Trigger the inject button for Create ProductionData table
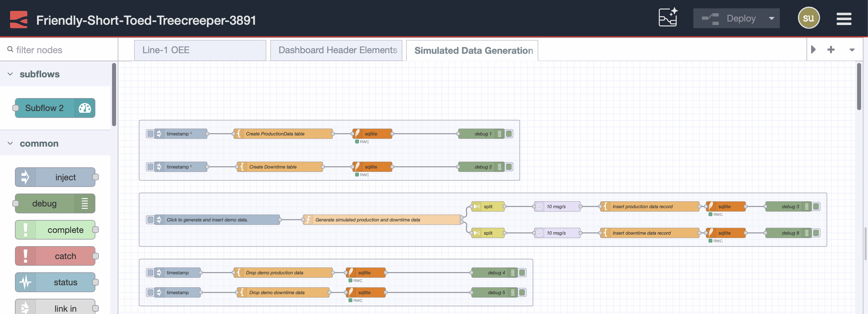The width and height of the screenshot is (868, 314). click(150, 133)
